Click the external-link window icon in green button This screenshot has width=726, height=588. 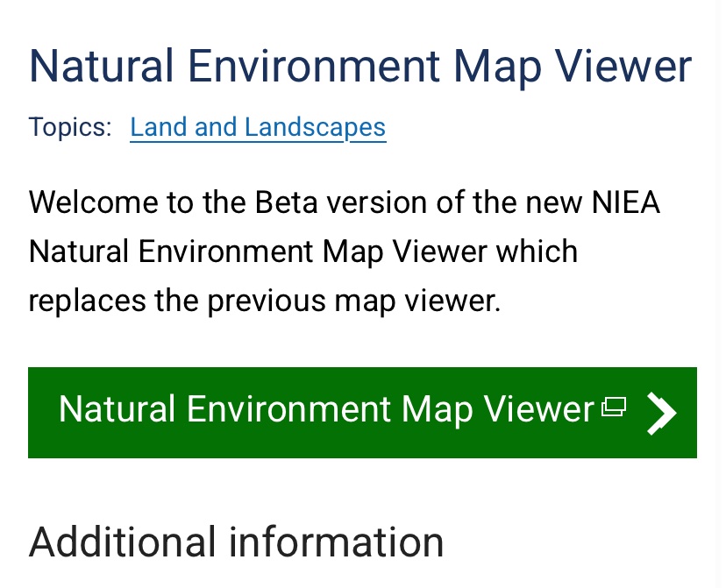[x=614, y=407]
